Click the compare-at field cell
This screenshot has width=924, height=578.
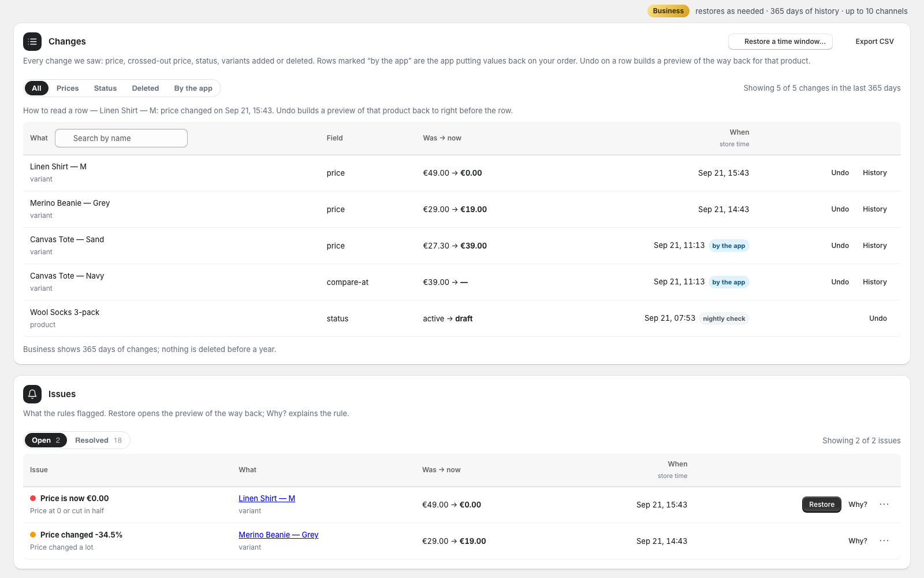[x=348, y=282]
